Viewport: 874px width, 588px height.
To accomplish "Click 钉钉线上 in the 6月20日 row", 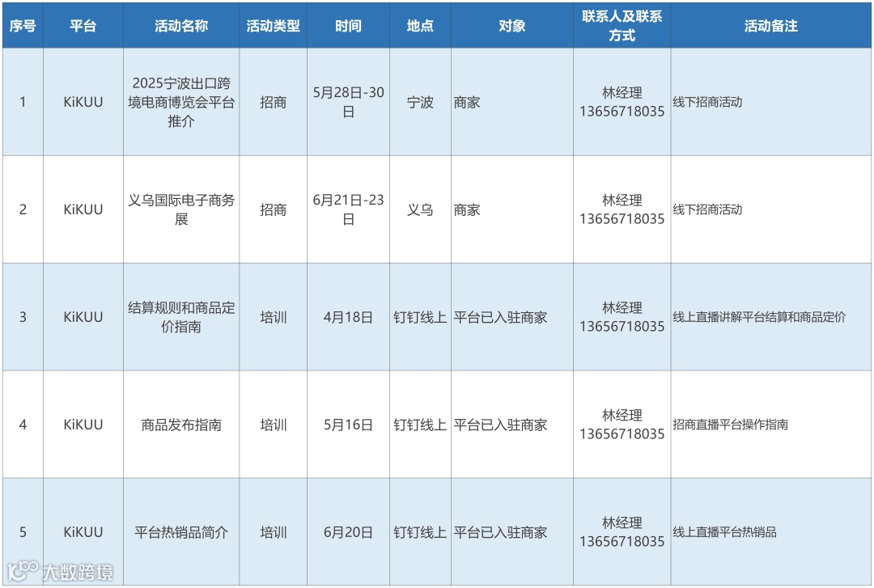I will tap(420, 532).
